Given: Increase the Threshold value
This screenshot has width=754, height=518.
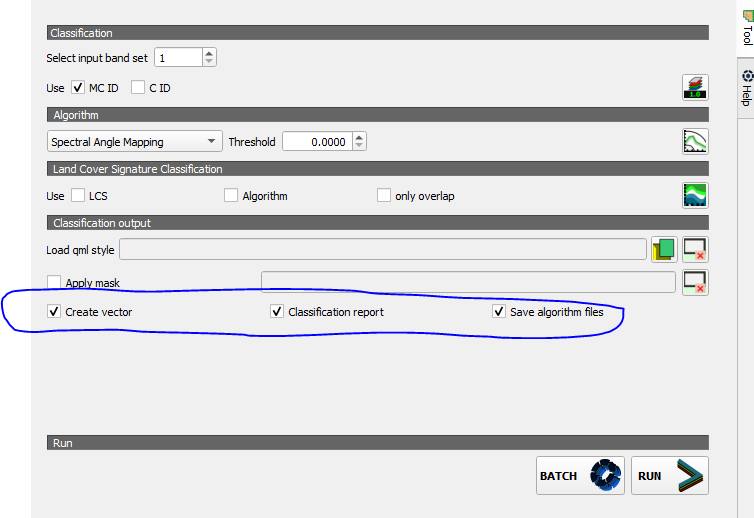Looking at the screenshot, I should pos(359,137).
